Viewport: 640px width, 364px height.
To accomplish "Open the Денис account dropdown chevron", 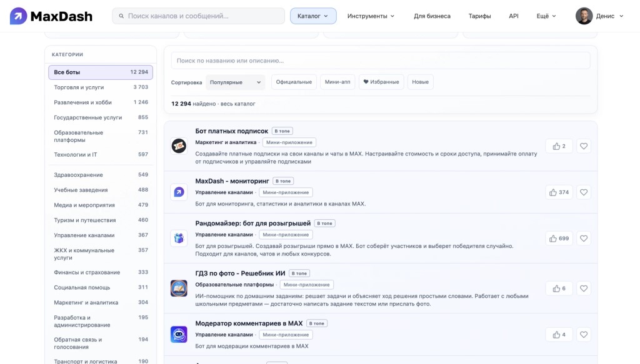I will click(621, 16).
